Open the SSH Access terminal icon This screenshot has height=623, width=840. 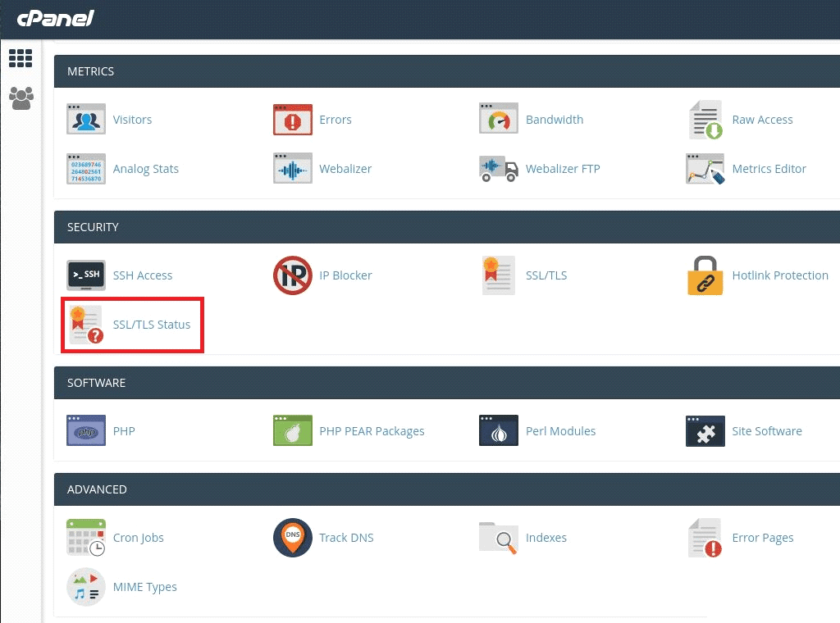coord(85,275)
